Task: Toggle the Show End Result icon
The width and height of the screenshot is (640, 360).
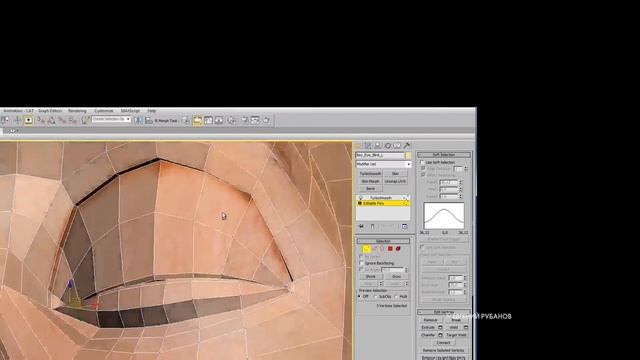Action: point(373,226)
